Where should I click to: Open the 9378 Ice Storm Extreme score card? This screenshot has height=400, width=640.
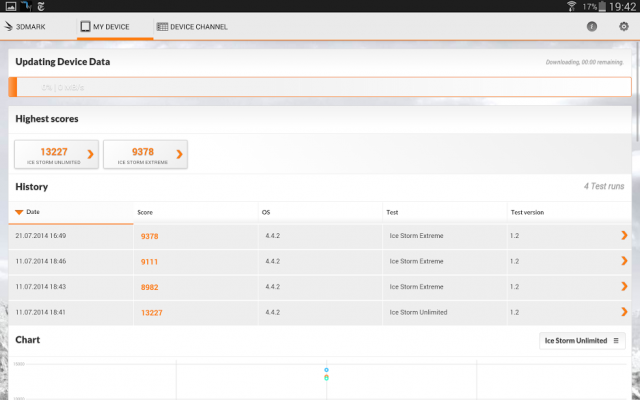pyautogui.click(x=145, y=154)
